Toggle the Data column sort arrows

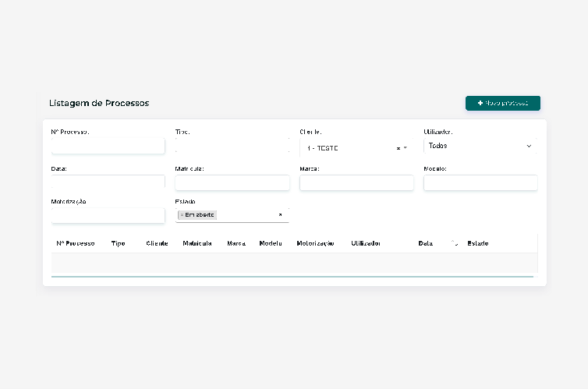coord(455,243)
